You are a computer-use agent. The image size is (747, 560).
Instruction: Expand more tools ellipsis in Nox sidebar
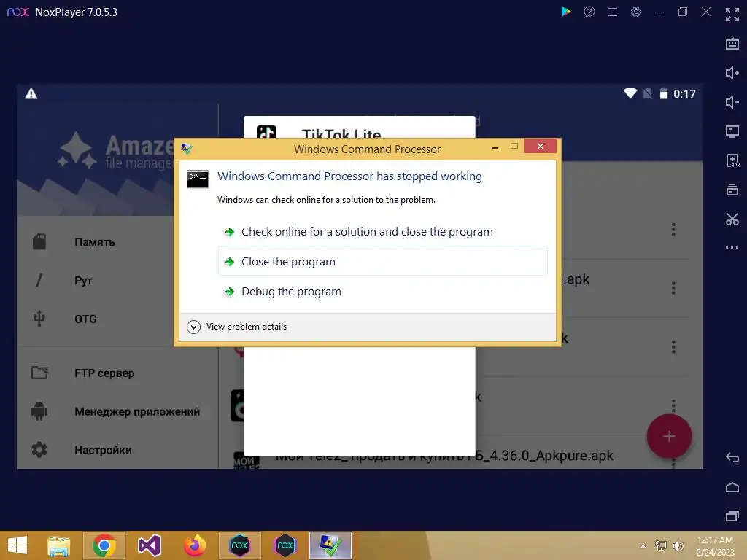(732, 248)
